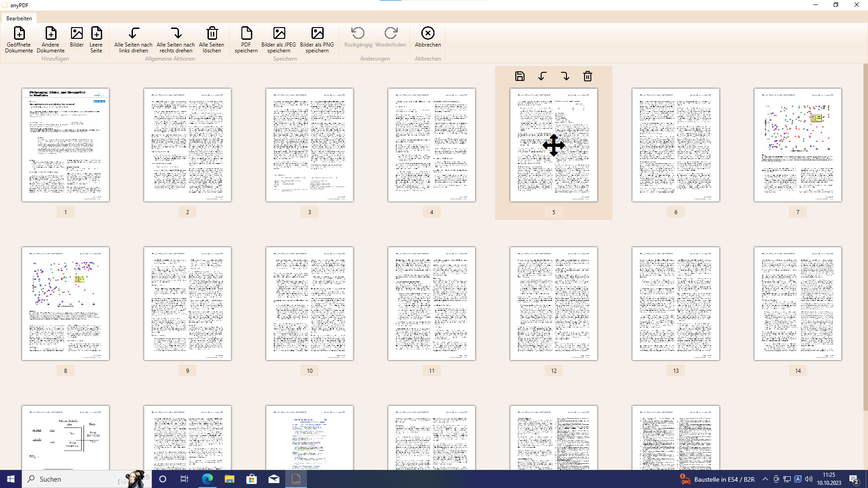Select page 7 thumbnail with scatter plot
Screen dimensions: 868x488
click(797, 145)
